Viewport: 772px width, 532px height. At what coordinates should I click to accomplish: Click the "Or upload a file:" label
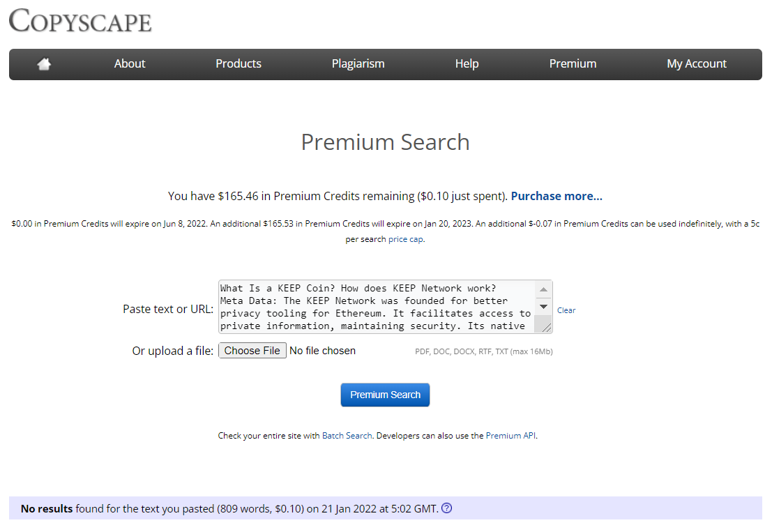(x=173, y=351)
